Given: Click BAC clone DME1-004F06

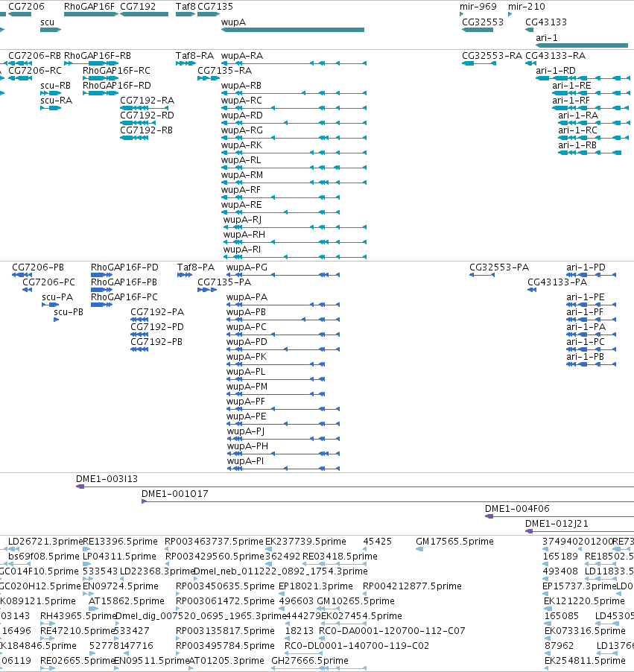Looking at the screenshot, I should click(x=559, y=516).
